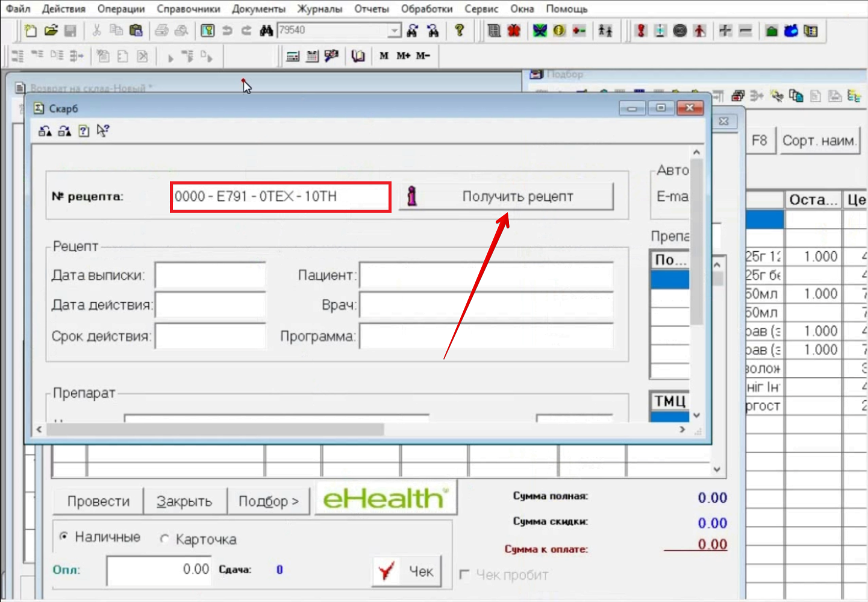Click the Подбор > expander button

268,501
